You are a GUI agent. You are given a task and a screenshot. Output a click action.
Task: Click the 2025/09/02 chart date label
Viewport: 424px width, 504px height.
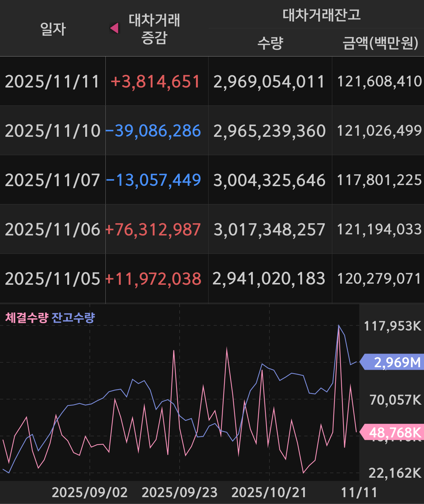coord(90,492)
